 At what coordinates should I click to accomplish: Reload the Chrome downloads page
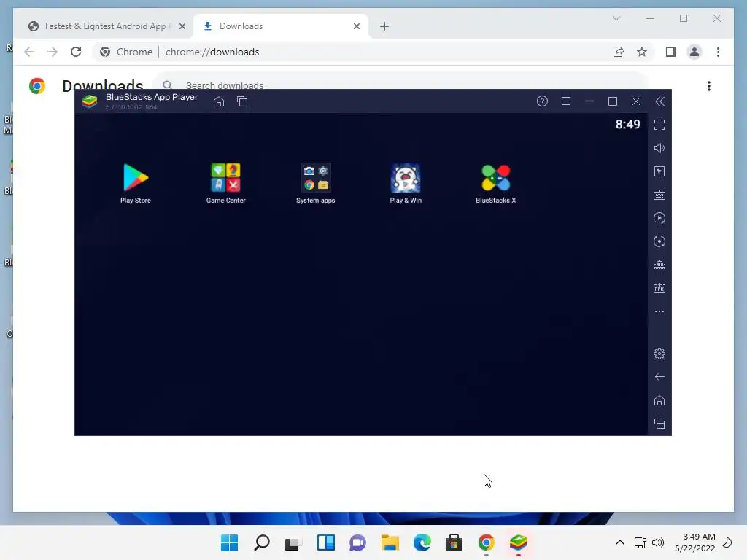point(76,52)
